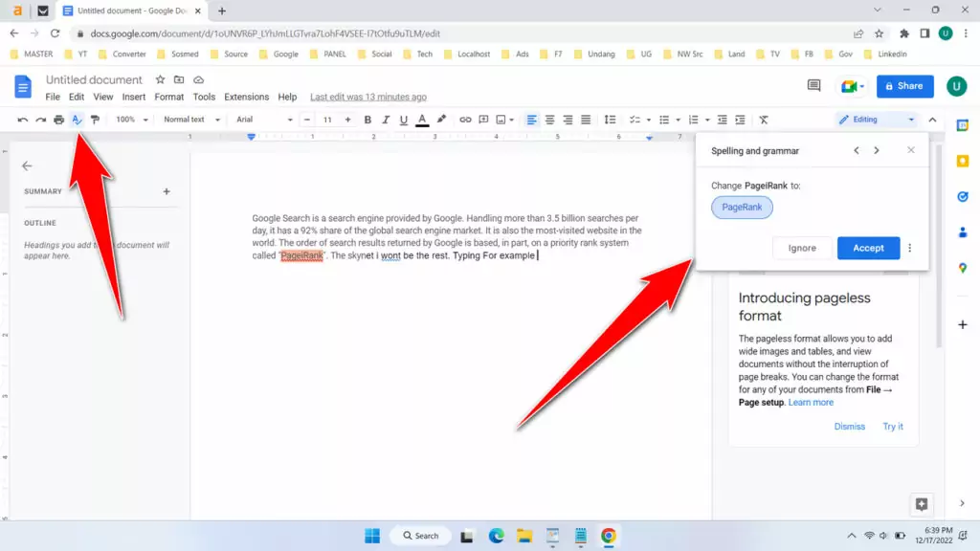Accept the PageRank spelling correction
The height and width of the screenshot is (551, 980).
868,248
